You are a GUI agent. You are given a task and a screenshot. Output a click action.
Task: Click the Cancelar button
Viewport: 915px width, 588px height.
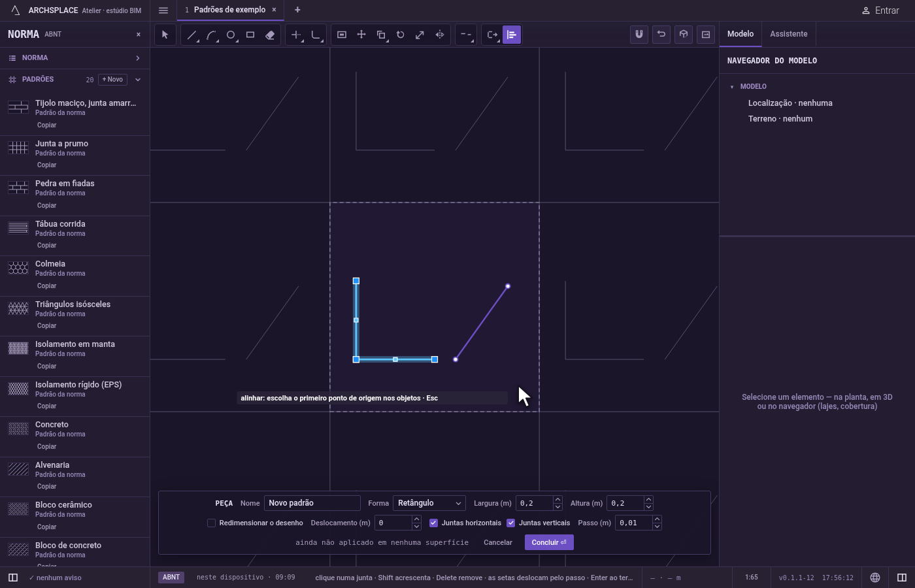coord(498,542)
